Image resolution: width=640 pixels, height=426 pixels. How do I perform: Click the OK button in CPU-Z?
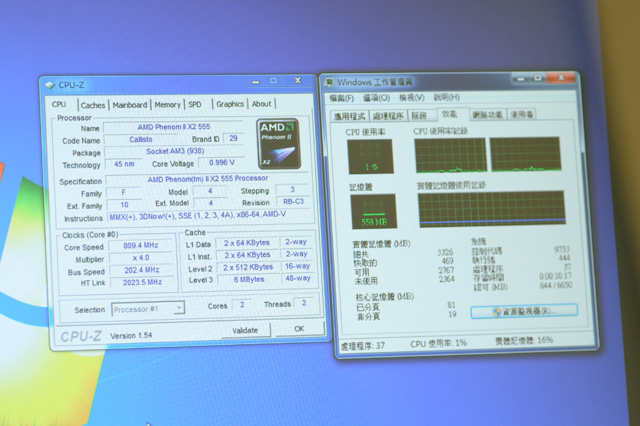point(299,329)
